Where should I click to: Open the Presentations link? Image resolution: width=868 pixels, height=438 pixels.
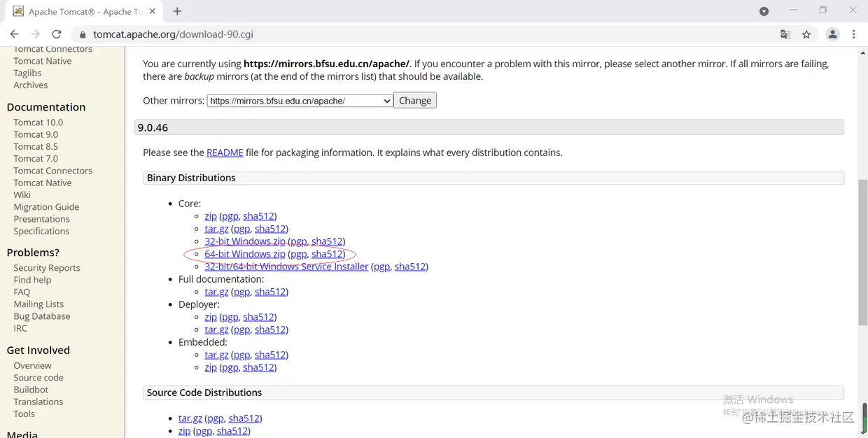coord(42,219)
